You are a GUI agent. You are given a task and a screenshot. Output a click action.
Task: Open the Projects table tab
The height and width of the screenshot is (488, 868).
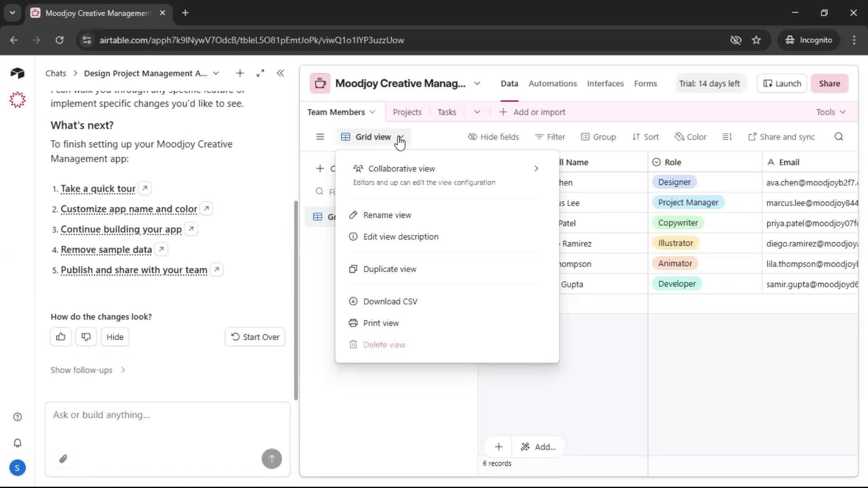407,112
